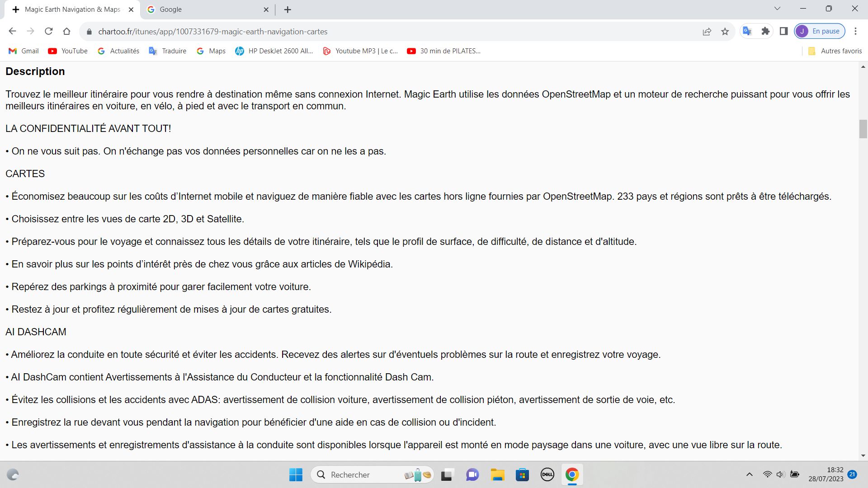Bookmark this page with the star icon
The image size is (868, 488).
(725, 31)
